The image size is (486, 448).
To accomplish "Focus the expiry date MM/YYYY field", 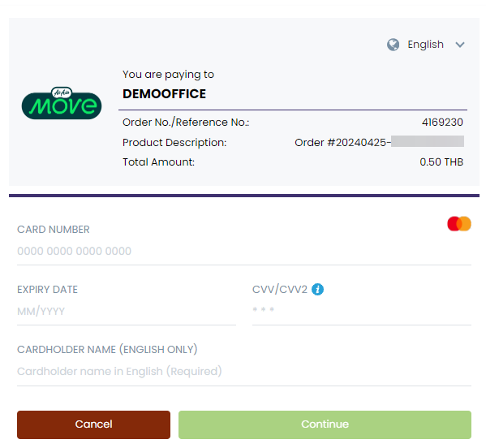I will [127, 311].
